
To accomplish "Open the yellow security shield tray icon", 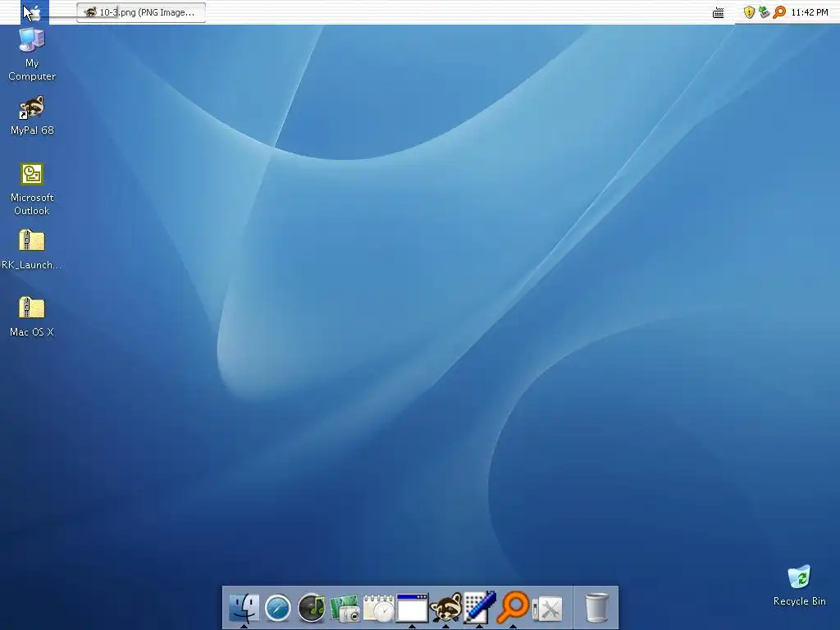I will 749,12.
